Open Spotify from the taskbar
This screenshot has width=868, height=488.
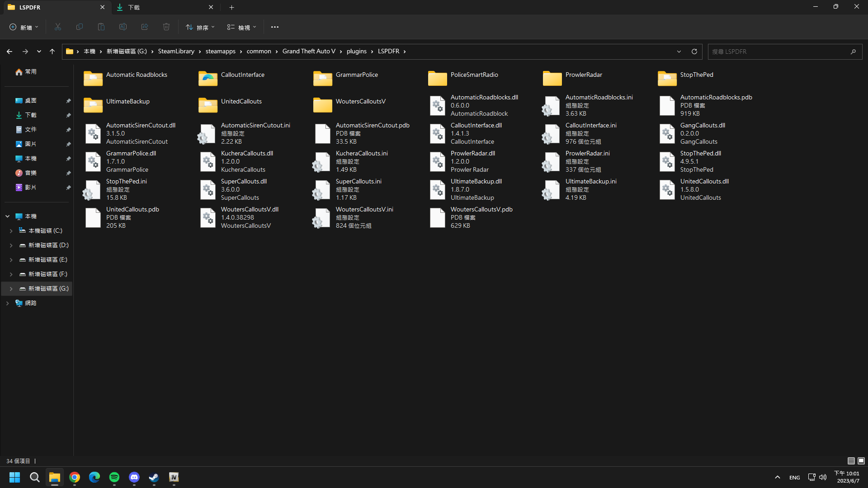tap(114, 477)
